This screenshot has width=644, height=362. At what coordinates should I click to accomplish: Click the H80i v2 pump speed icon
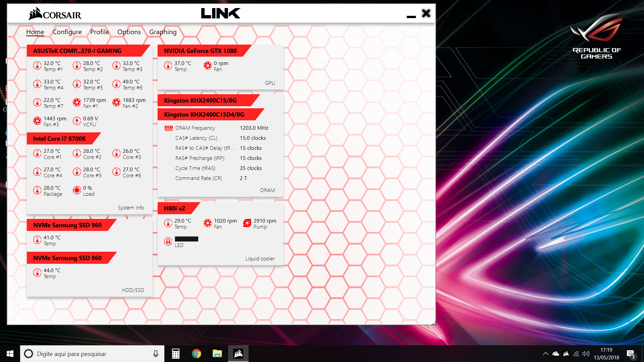247,223
